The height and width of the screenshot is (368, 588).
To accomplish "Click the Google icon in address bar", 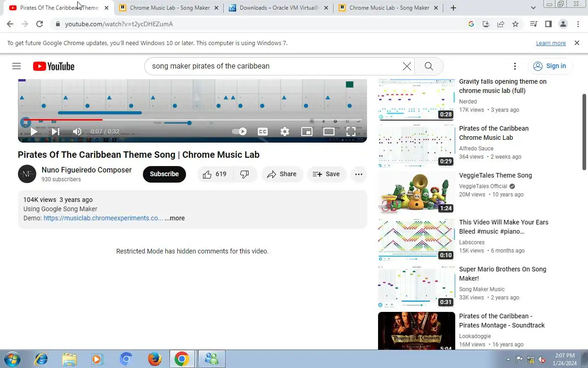I will point(471,24).
